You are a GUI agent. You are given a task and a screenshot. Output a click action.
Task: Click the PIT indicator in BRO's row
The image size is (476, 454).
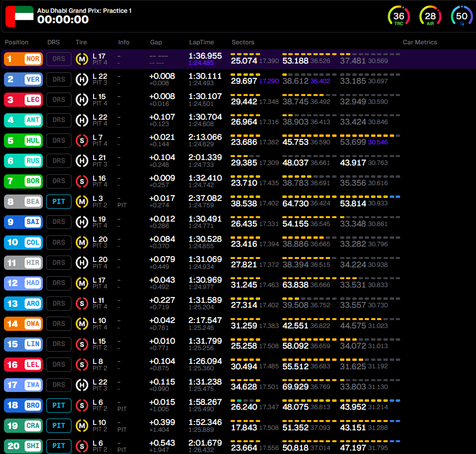pos(59,405)
